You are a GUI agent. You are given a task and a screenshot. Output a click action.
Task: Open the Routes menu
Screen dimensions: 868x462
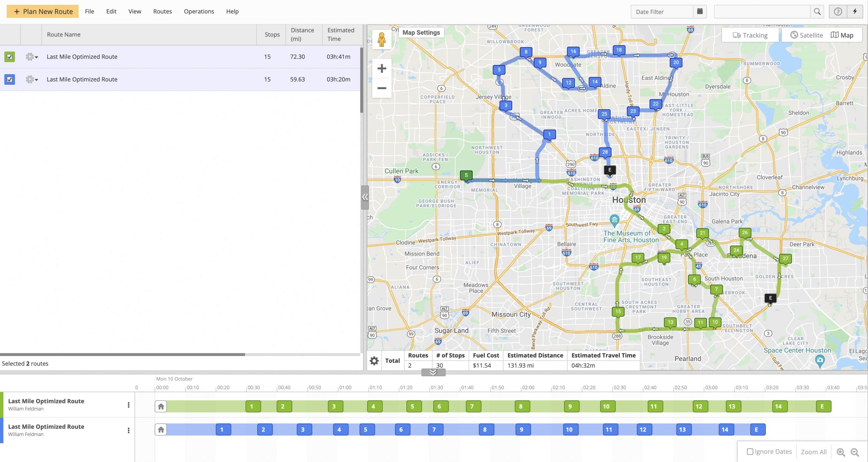click(x=162, y=11)
